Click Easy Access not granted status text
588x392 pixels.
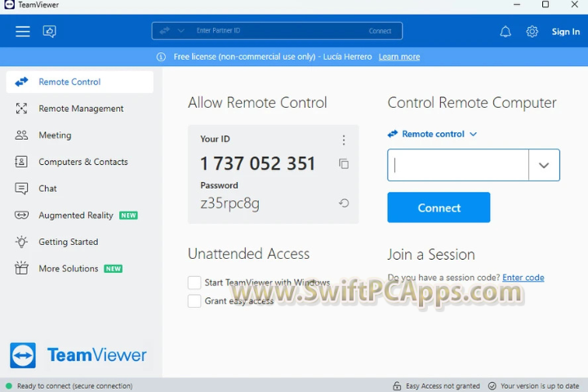[443, 385]
